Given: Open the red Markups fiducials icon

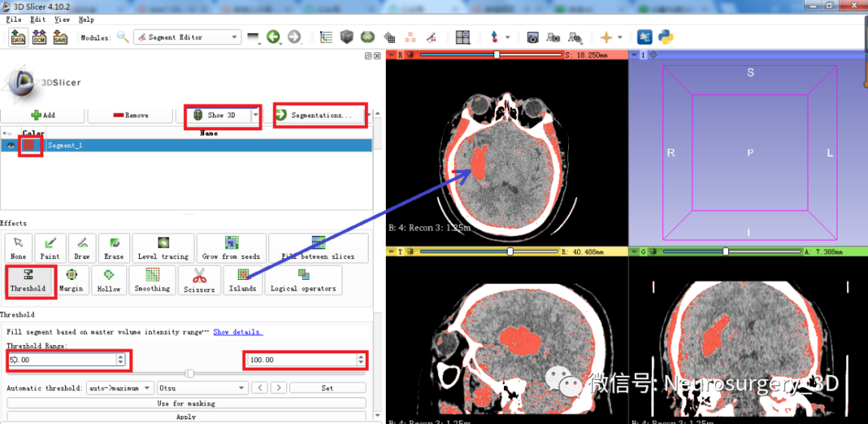Looking at the screenshot, I should coord(410,37).
